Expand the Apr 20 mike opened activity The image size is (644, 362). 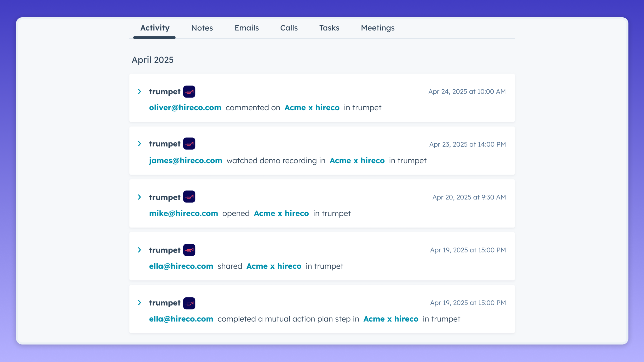(139, 197)
